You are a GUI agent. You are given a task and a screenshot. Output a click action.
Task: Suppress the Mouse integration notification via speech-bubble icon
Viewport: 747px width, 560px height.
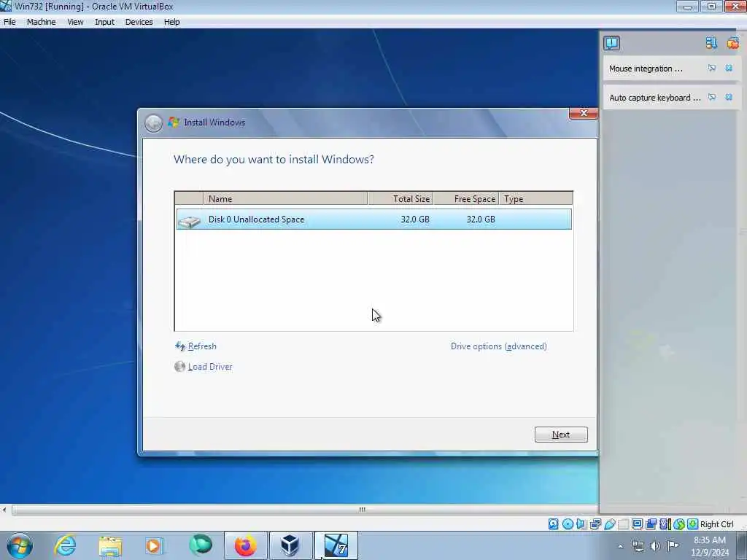click(x=712, y=68)
